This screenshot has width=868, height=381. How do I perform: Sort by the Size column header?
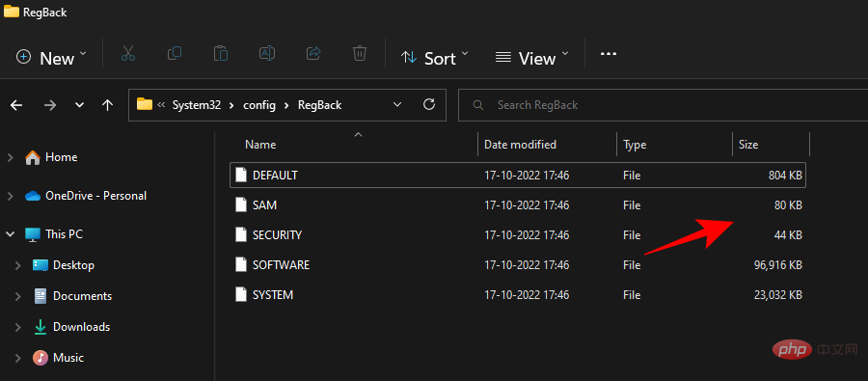tap(748, 145)
